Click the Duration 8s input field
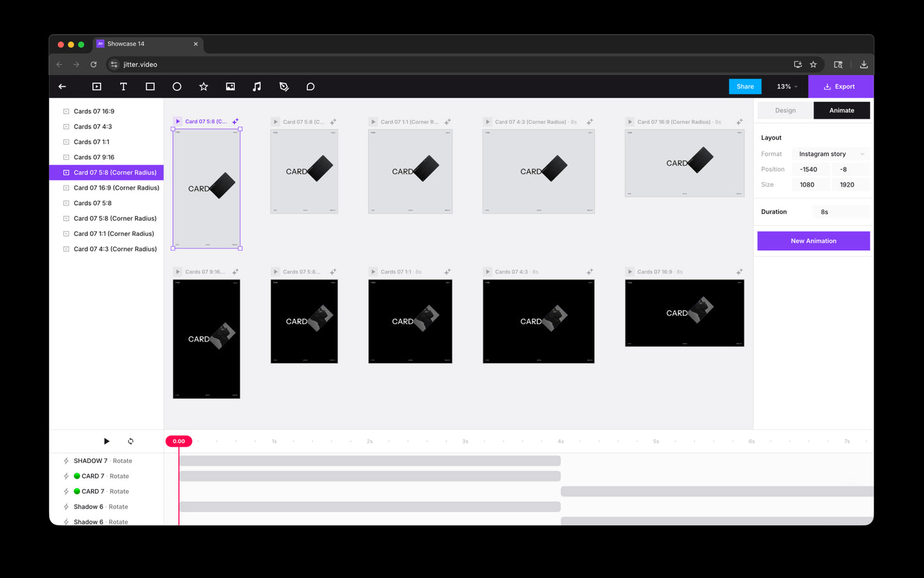 coord(841,212)
